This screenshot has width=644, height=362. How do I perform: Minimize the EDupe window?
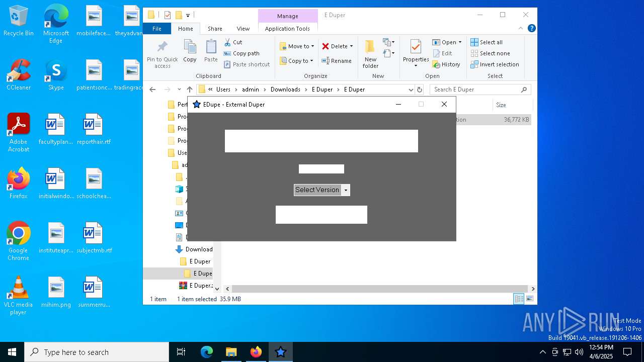coord(398,105)
